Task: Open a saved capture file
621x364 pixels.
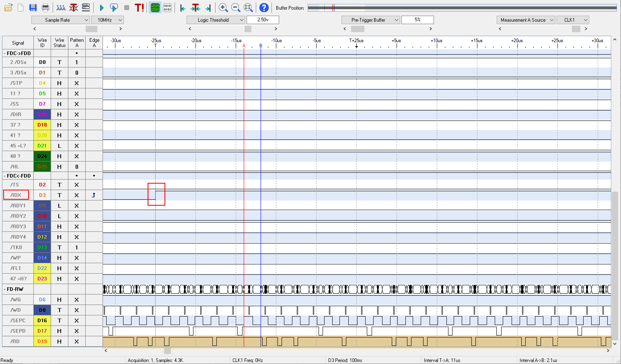Action: click(8, 8)
